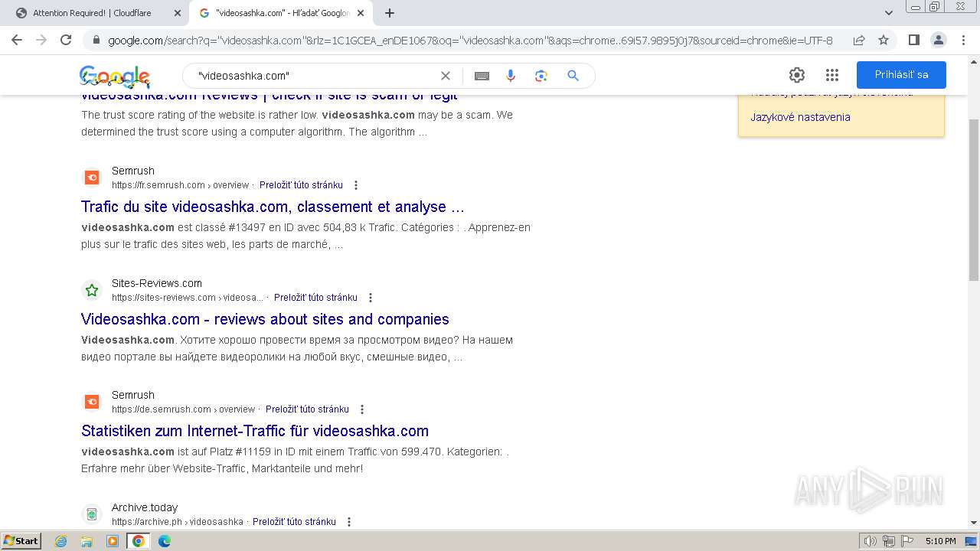Translate the fr.semrush.com result page
This screenshot has height=551, width=980.
point(301,185)
